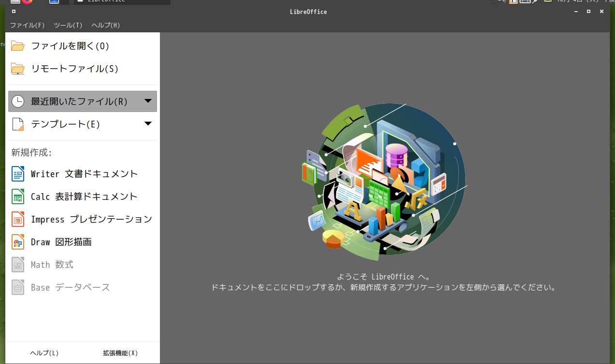Click the greyed-out Base データベース icon

18,287
